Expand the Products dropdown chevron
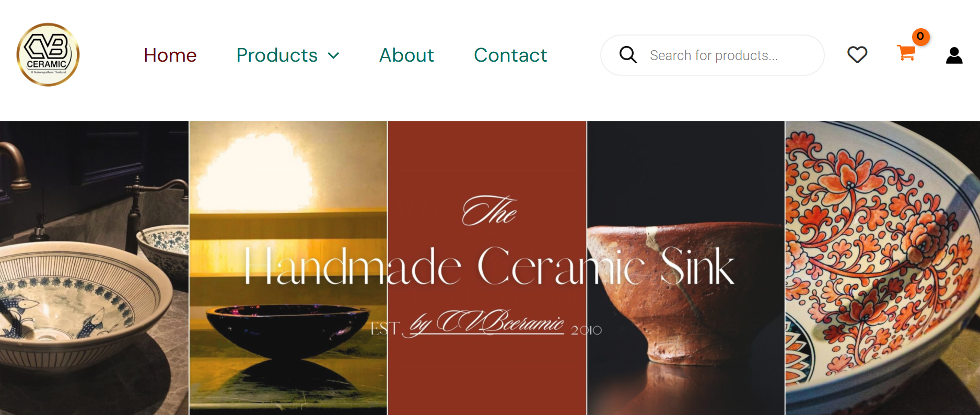This screenshot has height=415, width=980. tap(333, 55)
